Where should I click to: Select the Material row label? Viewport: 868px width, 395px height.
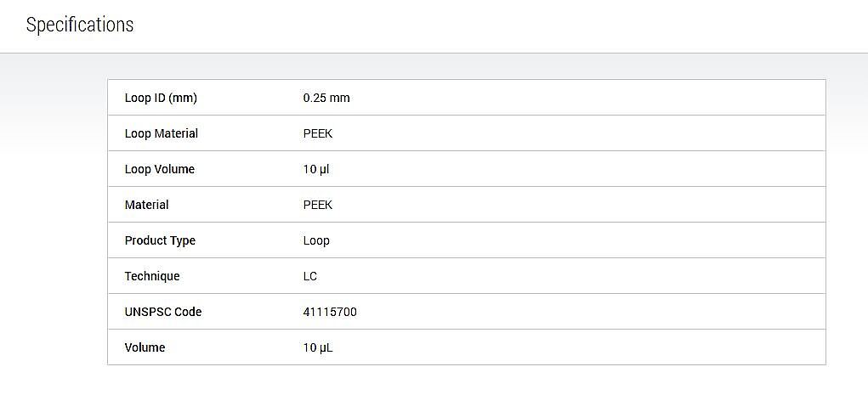click(x=147, y=205)
